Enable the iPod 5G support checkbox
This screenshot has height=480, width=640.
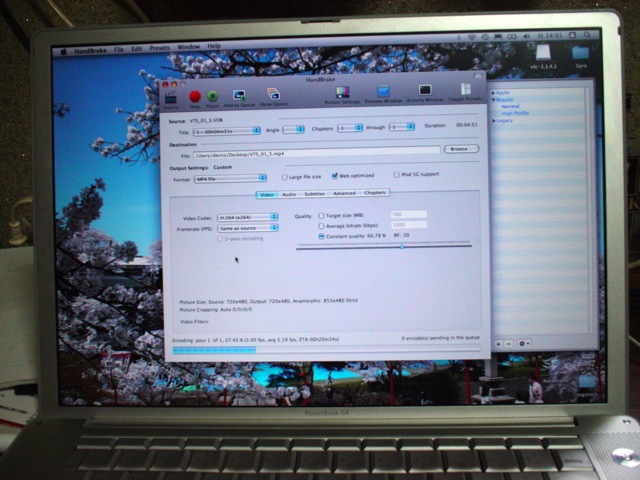point(396,175)
